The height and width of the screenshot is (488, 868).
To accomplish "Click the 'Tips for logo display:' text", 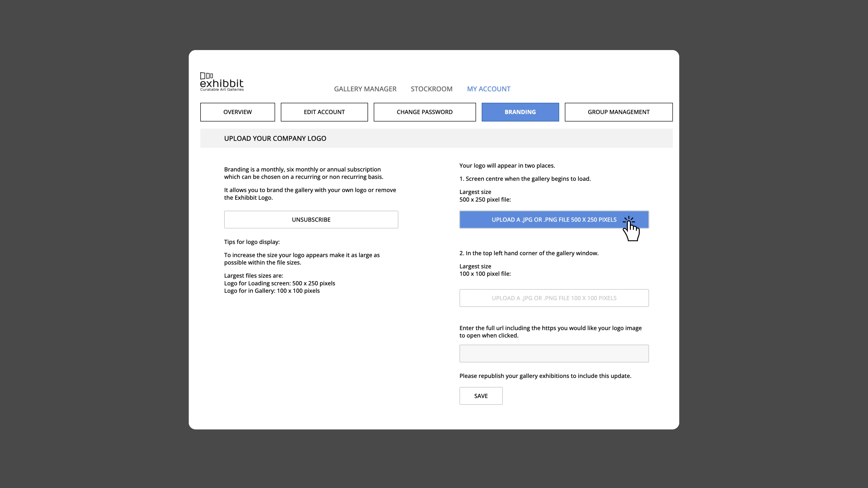I will (252, 242).
